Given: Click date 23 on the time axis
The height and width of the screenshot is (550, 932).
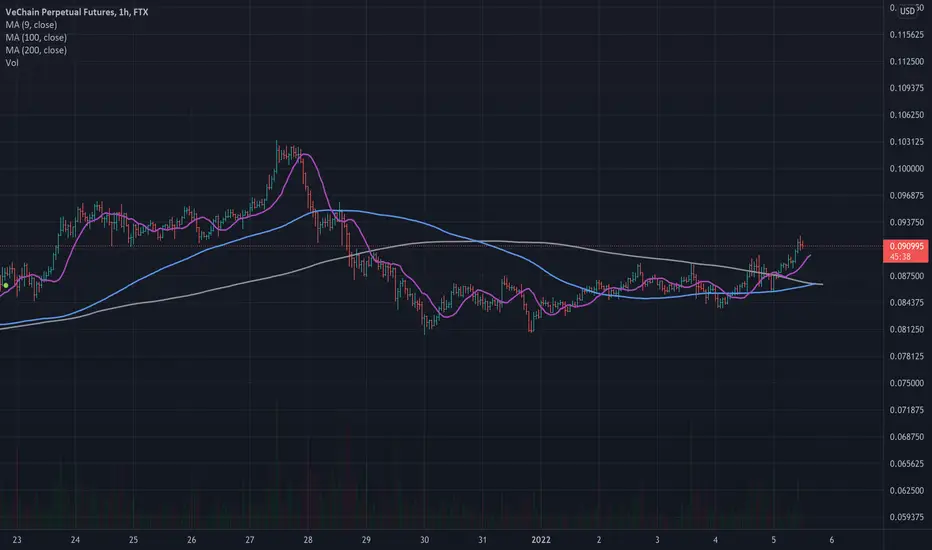Looking at the screenshot, I should tap(17, 540).
